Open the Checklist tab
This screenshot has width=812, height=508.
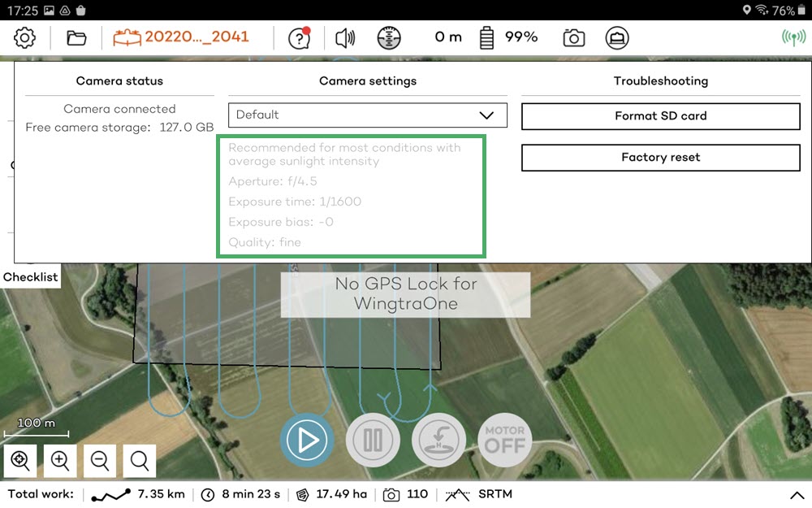[31, 277]
